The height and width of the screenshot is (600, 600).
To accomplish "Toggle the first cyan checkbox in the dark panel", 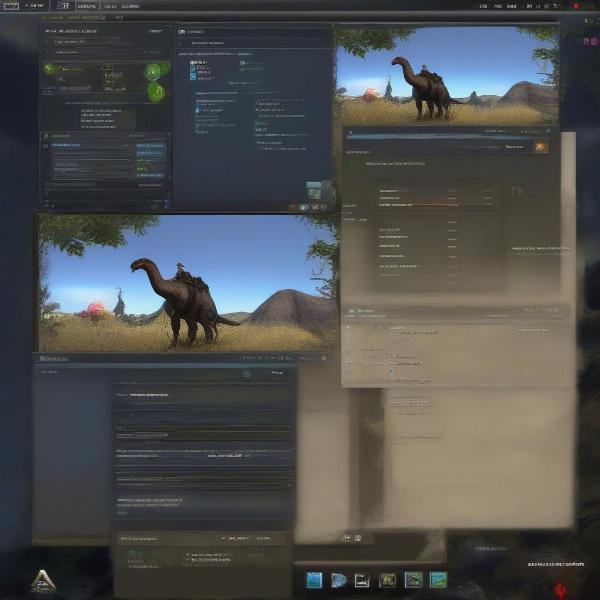I will [192, 63].
